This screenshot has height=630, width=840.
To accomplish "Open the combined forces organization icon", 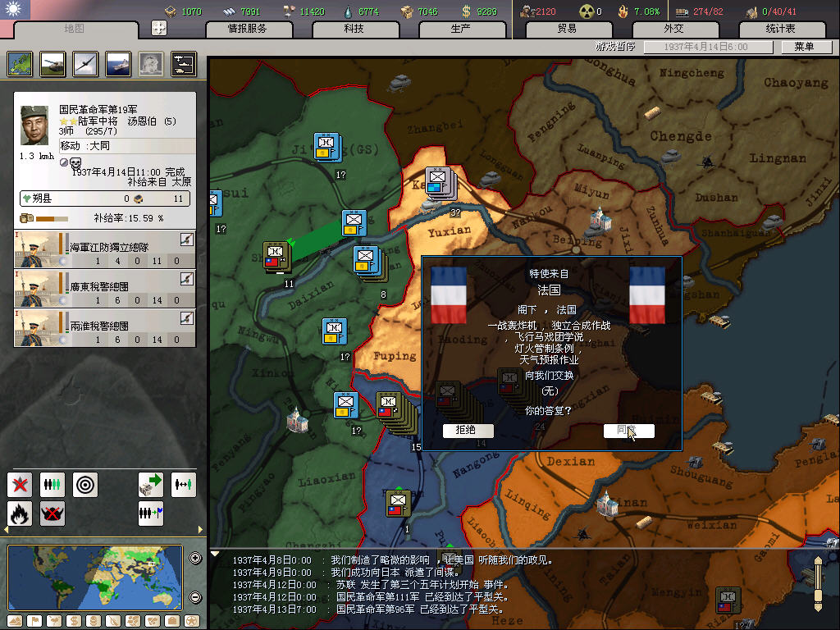I will tap(184, 64).
